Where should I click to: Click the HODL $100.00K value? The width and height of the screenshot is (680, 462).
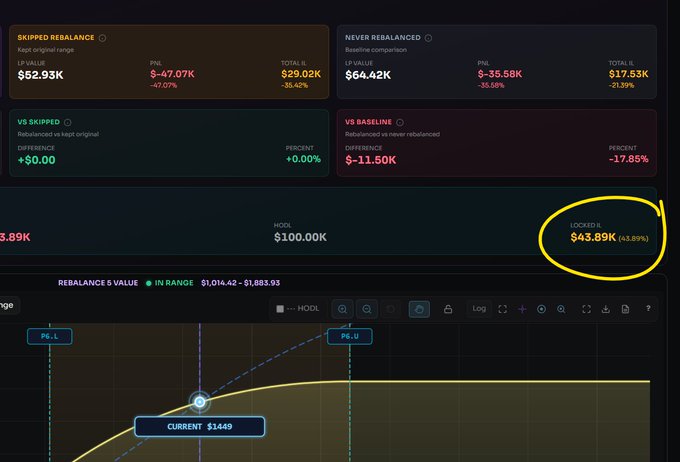pos(300,237)
